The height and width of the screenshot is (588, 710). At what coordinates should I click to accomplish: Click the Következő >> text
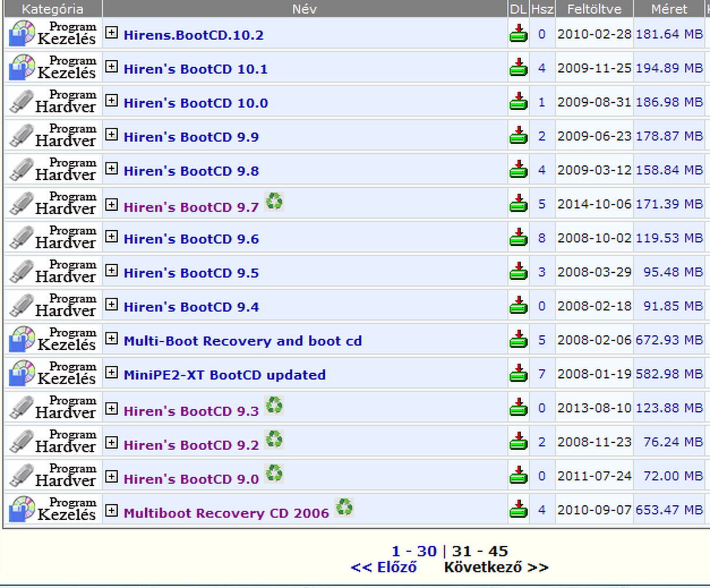point(496,567)
